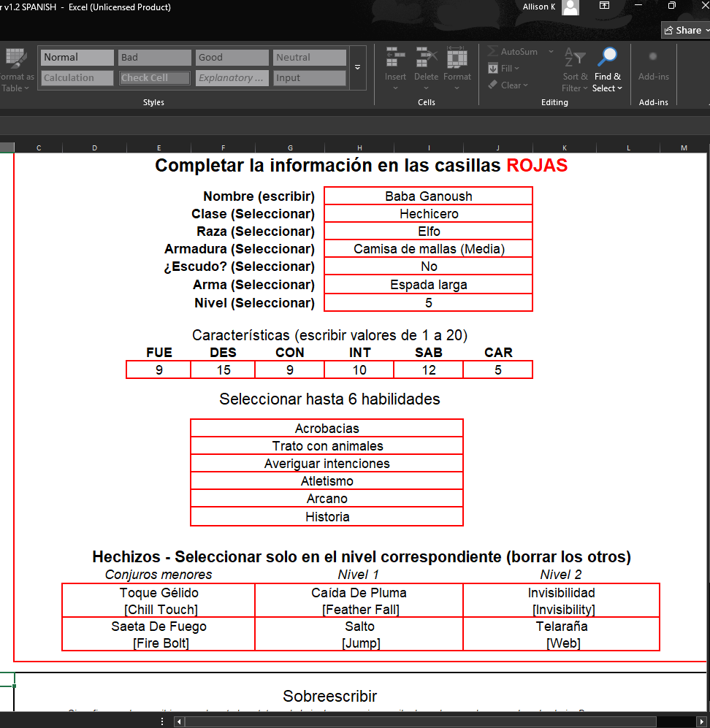Apply the Bad cell style
The image size is (710, 728).
[x=155, y=58]
